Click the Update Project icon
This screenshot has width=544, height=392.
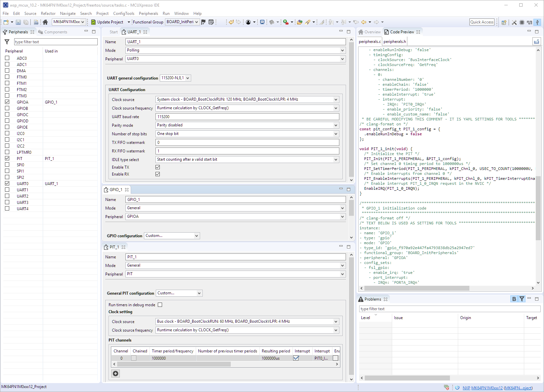click(93, 22)
